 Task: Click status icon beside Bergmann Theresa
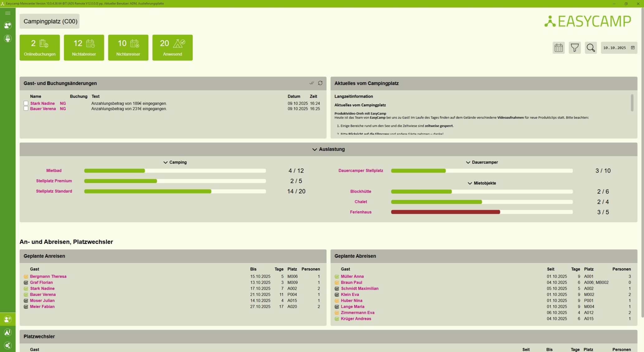[x=26, y=276]
